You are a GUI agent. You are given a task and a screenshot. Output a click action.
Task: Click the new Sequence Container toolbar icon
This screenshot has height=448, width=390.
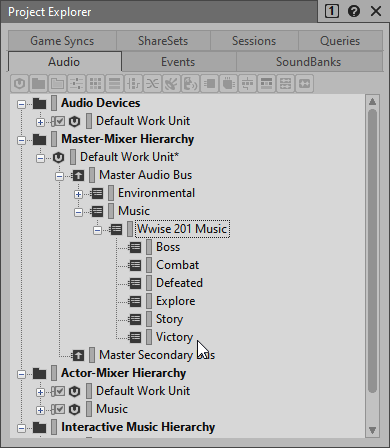tap(115, 83)
